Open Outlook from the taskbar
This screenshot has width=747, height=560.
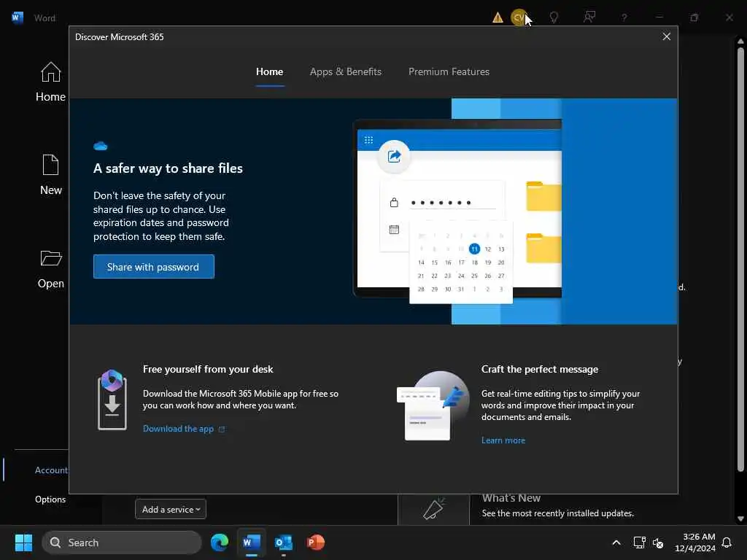pos(284,542)
